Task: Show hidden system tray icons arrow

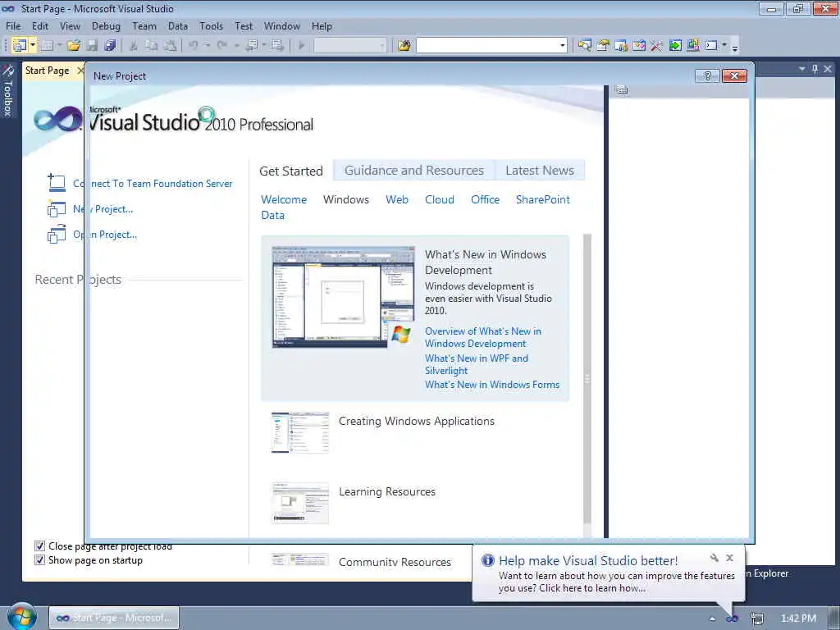Action: point(712,619)
